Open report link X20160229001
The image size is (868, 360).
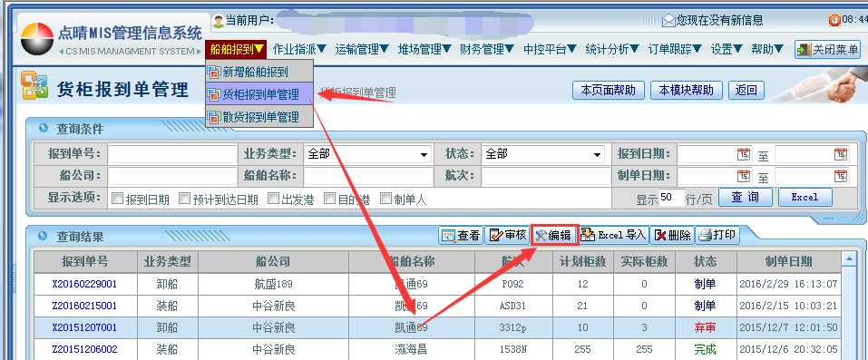point(84,284)
